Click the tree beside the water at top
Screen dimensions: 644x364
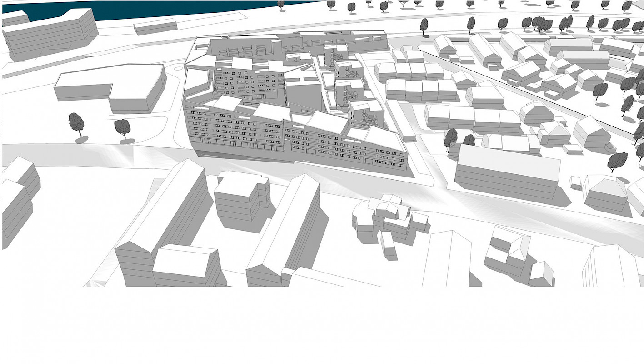(281, 5)
